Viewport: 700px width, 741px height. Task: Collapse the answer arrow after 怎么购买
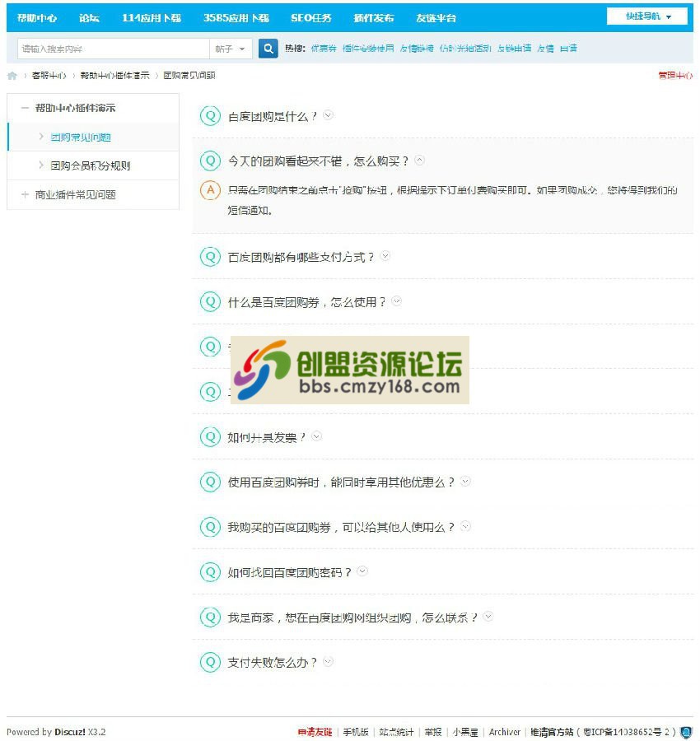click(419, 161)
